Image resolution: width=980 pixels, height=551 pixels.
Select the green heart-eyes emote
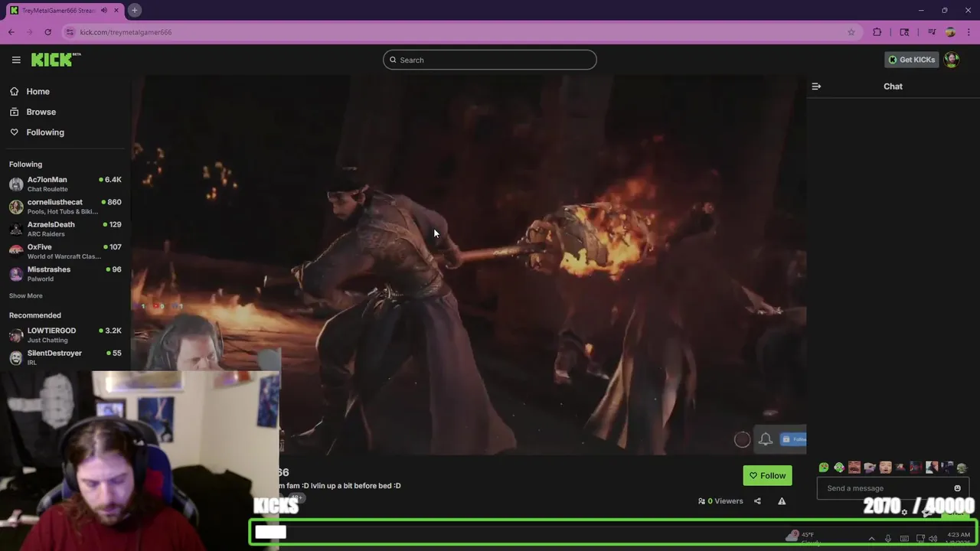(x=824, y=468)
